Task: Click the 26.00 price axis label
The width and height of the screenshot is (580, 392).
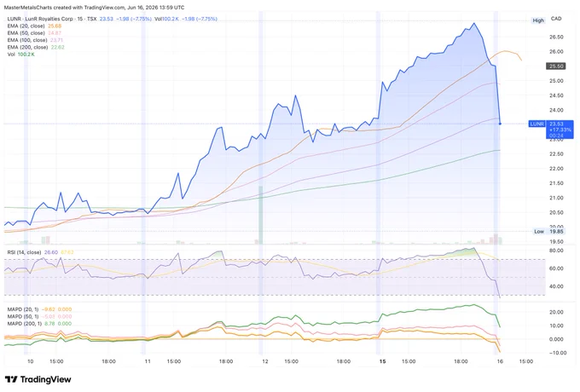Action: pyautogui.click(x=556, y=52)
